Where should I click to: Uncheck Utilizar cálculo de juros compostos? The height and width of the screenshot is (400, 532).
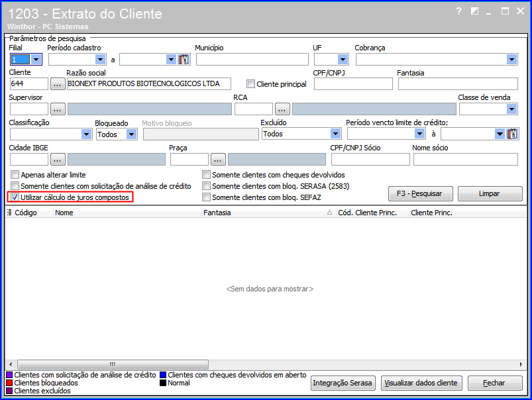point(15,197)
